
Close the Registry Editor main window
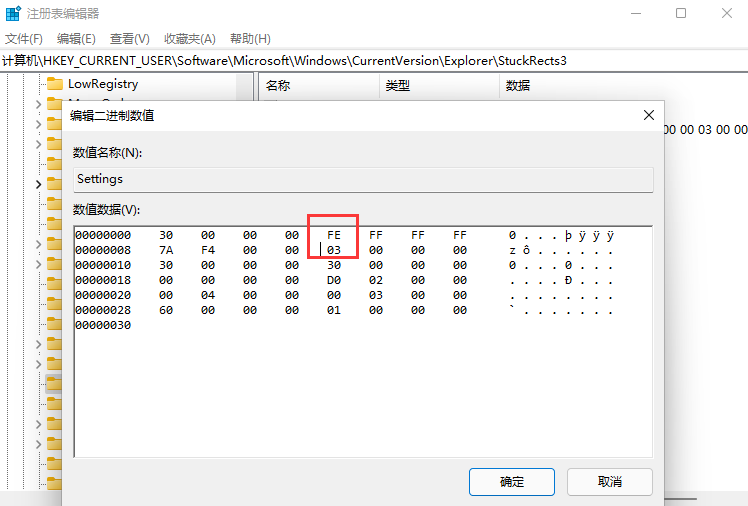pos(727,13)
